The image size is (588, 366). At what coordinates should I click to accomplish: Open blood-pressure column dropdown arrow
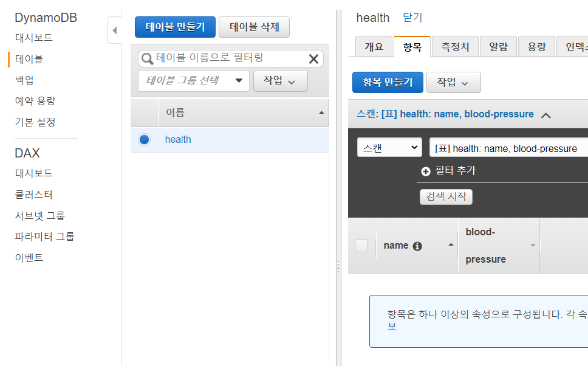pyautogui.click(x=533, y=246)
